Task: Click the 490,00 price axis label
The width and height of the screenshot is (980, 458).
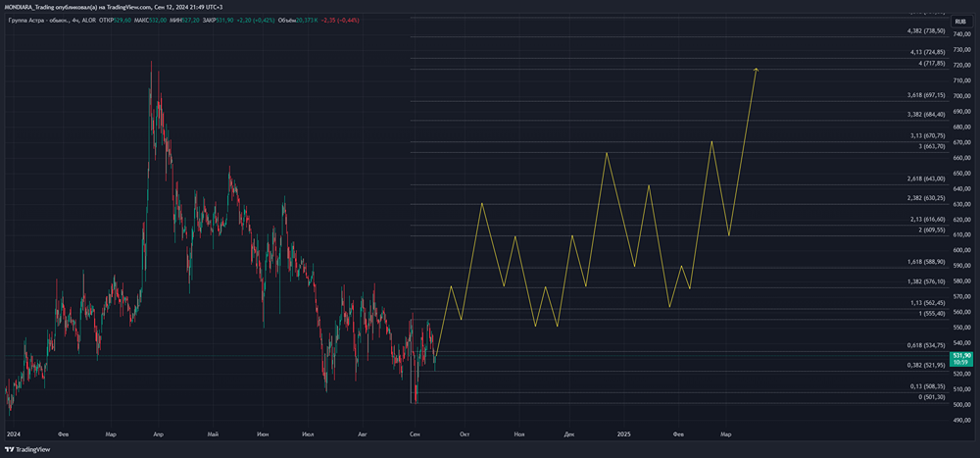Action: 962,421
